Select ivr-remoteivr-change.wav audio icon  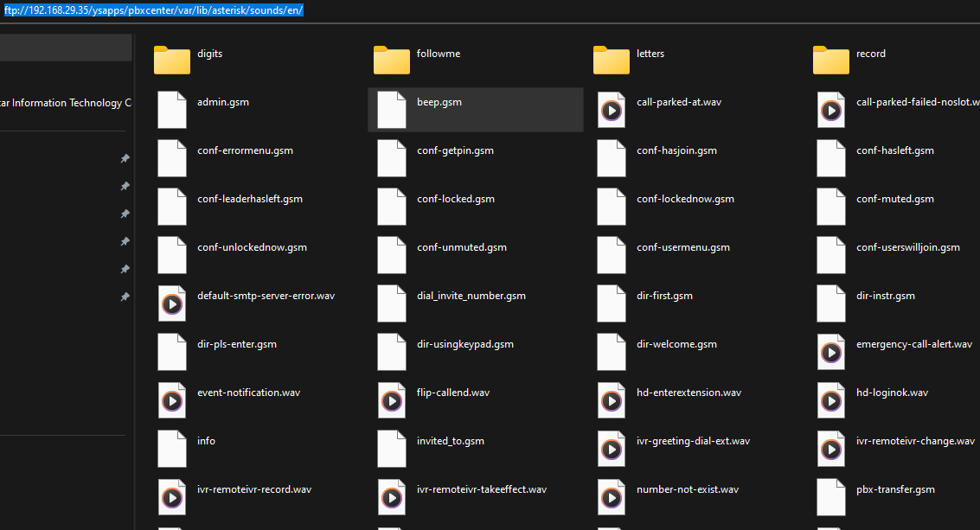pos(831,448)
